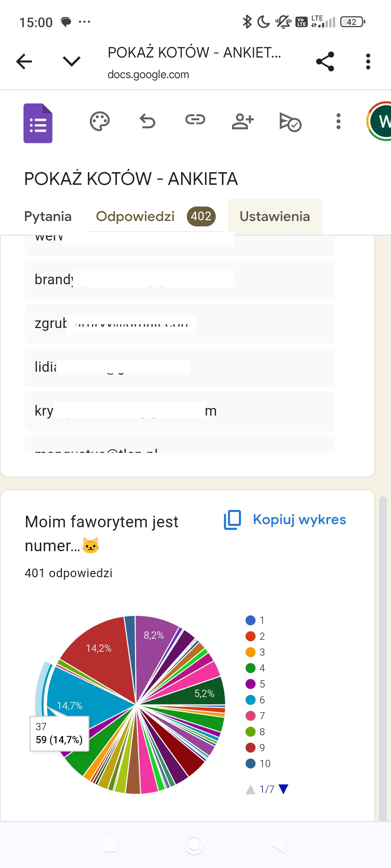Click the copy link icon

coord(195,119)
